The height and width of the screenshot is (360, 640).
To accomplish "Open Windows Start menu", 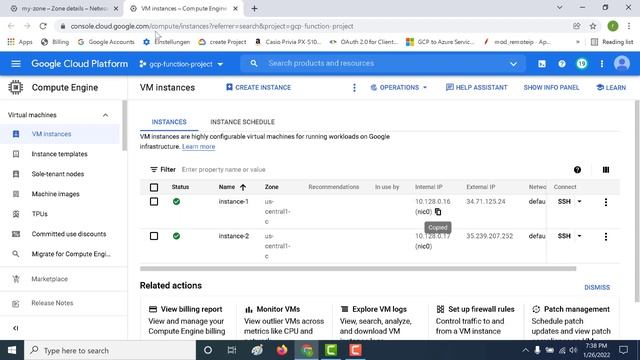I will (12, 350).
